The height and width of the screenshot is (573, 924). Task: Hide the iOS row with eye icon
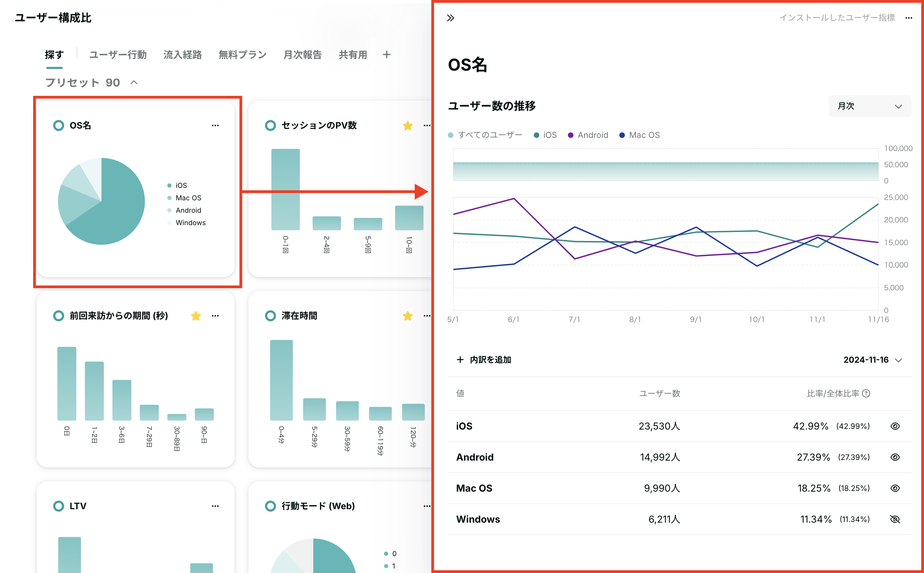(x=895, y=426)
